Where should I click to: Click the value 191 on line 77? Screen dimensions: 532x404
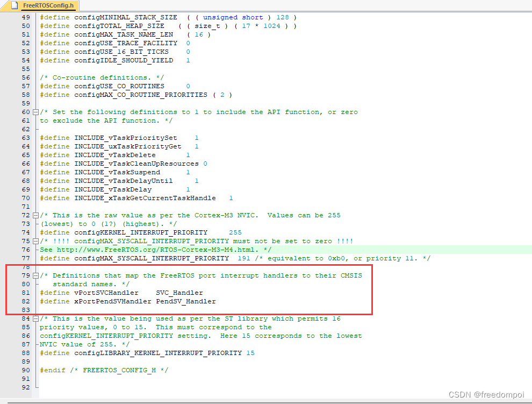243,258
